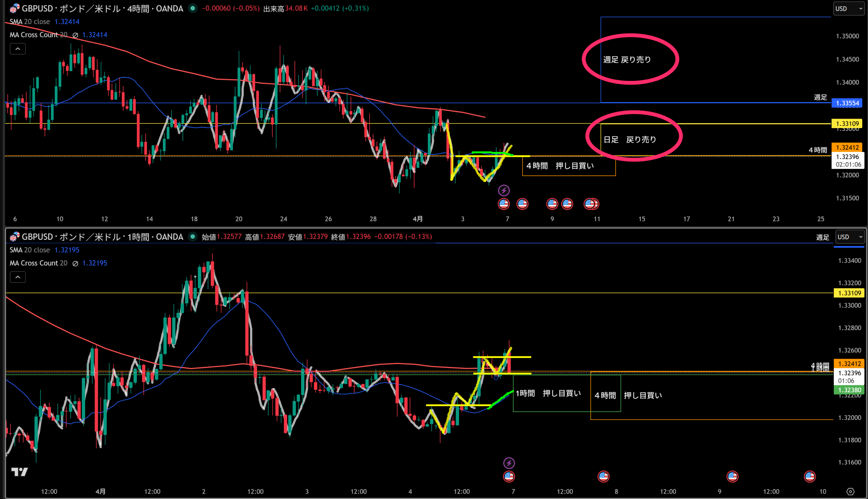Click GBPUSD flag icon in lower chart header
Image resolution: width=868 pixels, height=499 pixels.
coord(14,237)
